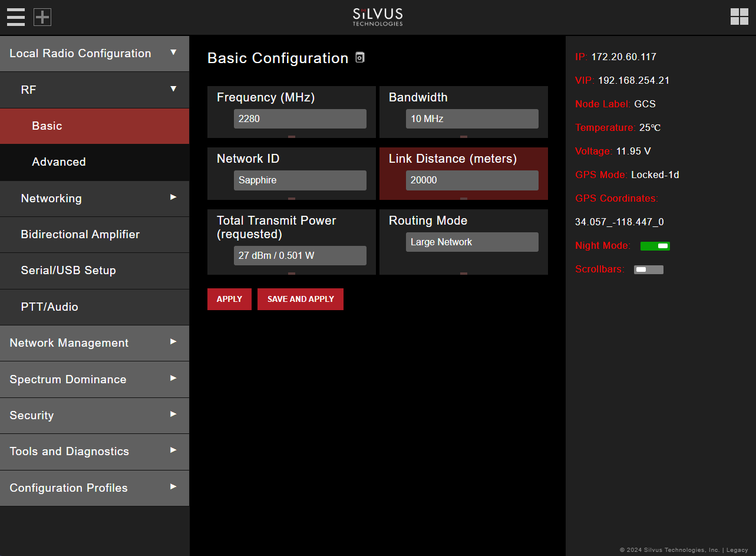756x556 pixels.
Task: Expand the Tools and Diagnostics section
Action: coord(94,452)
